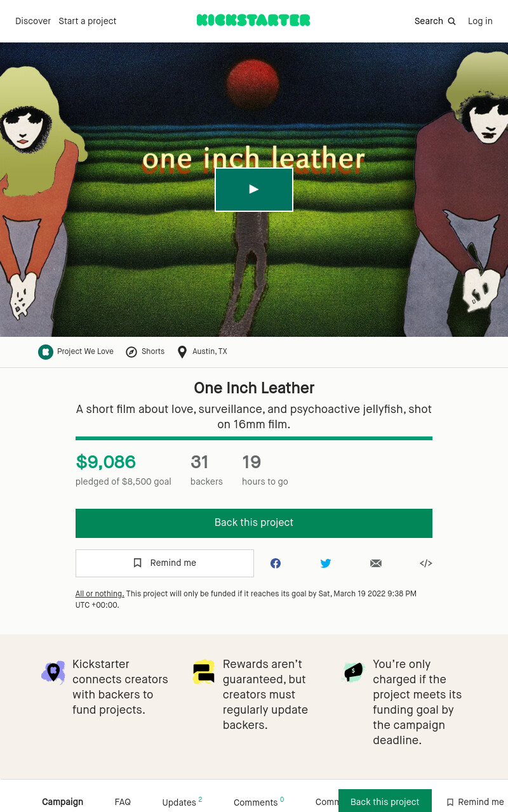
Task: Share project on Facebook
Action: [276, 563]
